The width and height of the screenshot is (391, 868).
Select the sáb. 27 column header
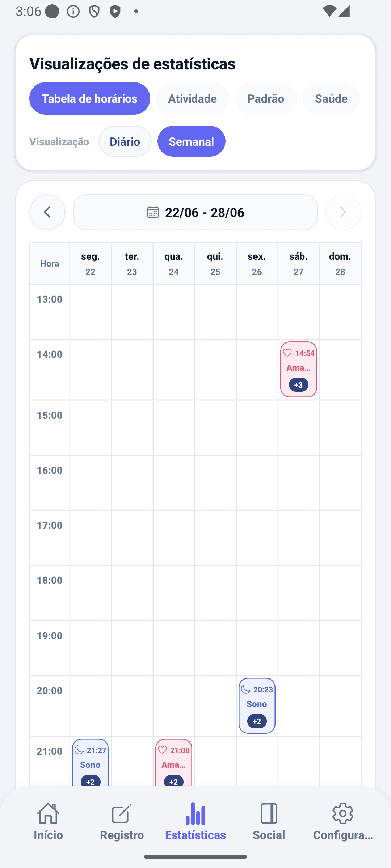click(x=299, y=264)
